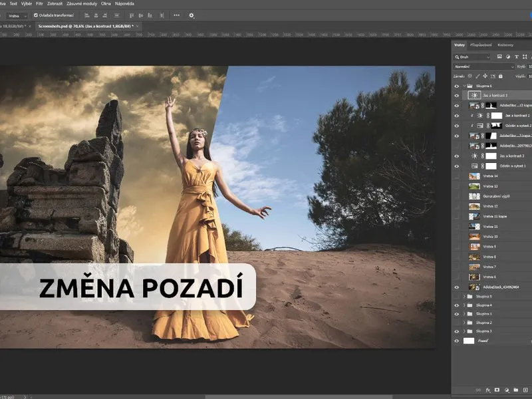This screenshot has width=532, height=399.
Task: Open the Filtr menu
Action: pos(40,4)
